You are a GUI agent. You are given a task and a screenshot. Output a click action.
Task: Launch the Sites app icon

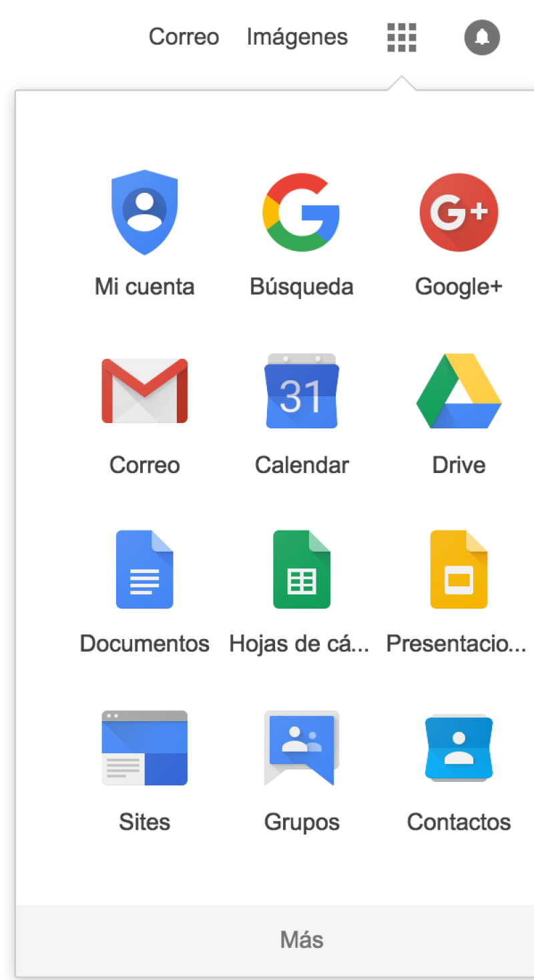(144, 748)
